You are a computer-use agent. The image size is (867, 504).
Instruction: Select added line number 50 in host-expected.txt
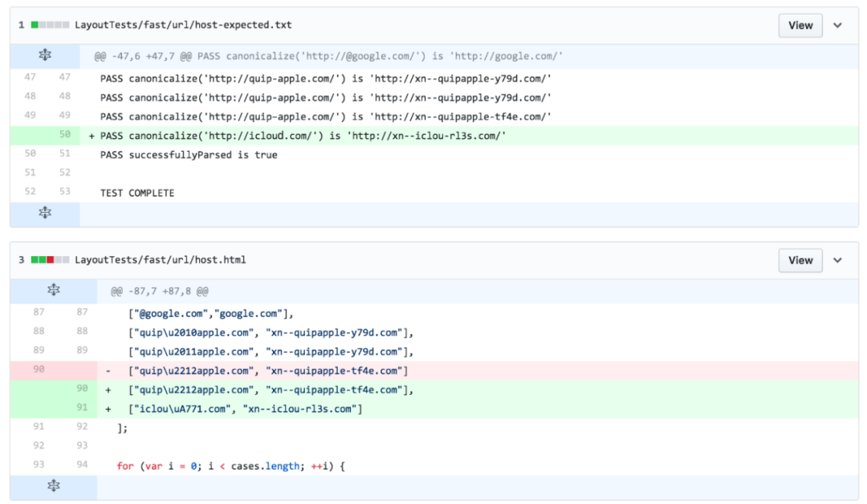(x=64, y=136)
